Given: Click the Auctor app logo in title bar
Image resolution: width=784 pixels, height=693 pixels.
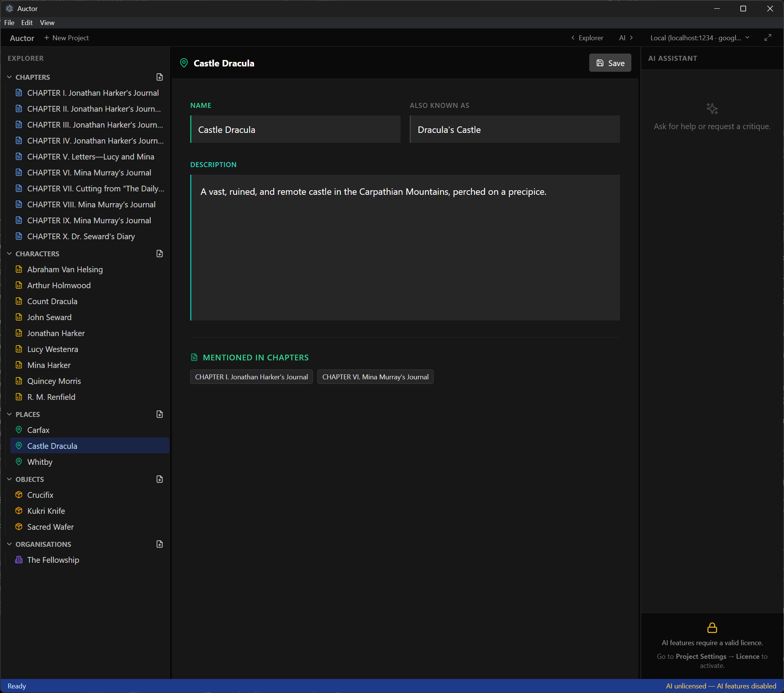Looking at the screenshot, I should click(9, 8).
